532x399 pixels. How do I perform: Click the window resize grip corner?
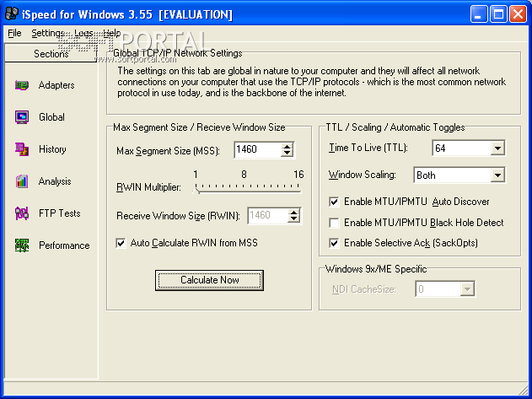(524, 390)
